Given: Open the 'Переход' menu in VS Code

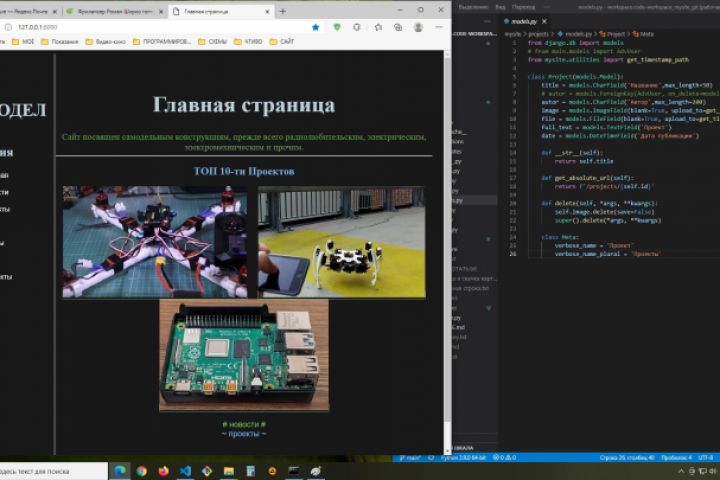Looking at the screenshot, I should tap(523, 7).
